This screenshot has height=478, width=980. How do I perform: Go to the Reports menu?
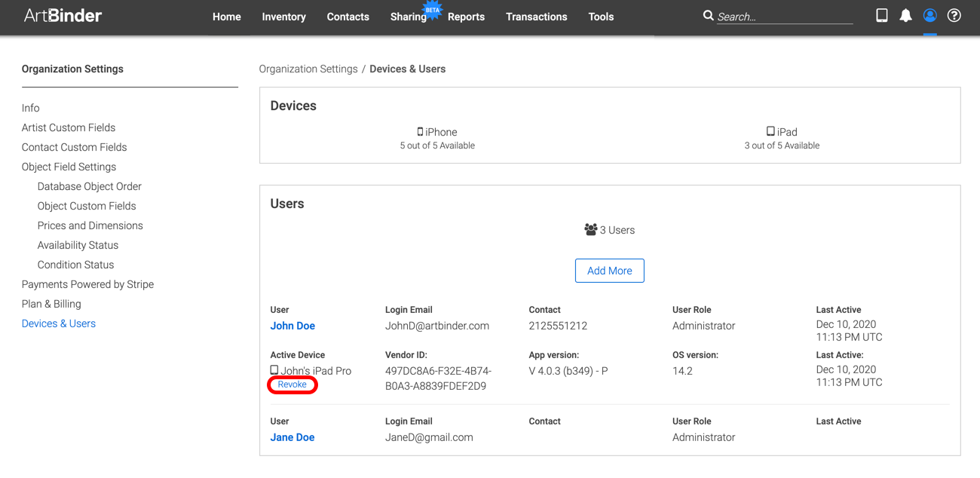coord(466,17)
